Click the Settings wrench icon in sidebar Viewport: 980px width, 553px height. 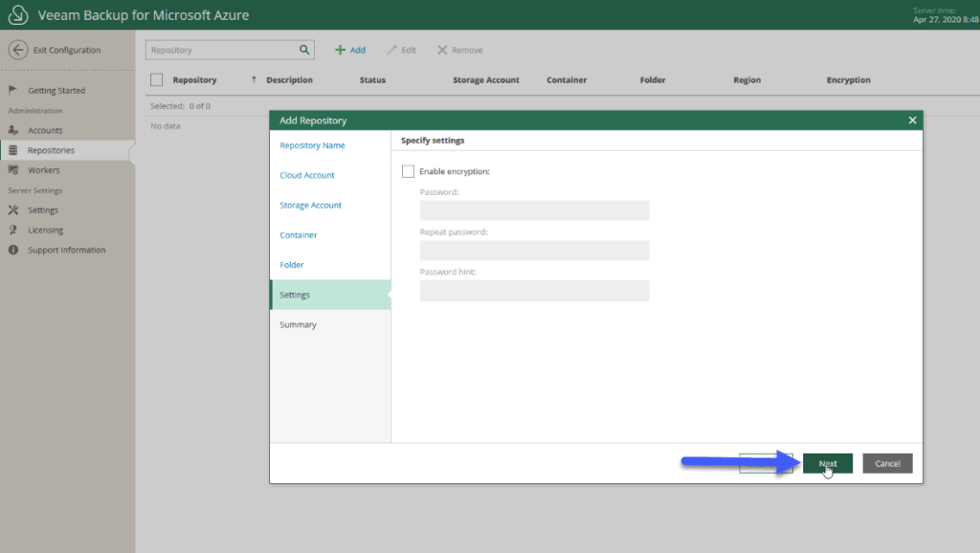point(13,210)
